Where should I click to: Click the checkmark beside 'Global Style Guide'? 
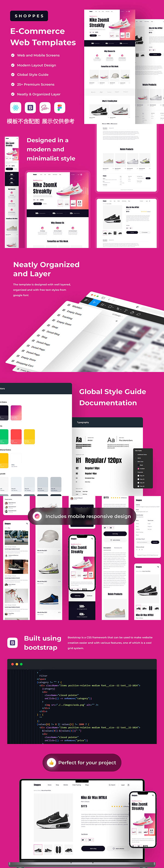pos(13,75)
